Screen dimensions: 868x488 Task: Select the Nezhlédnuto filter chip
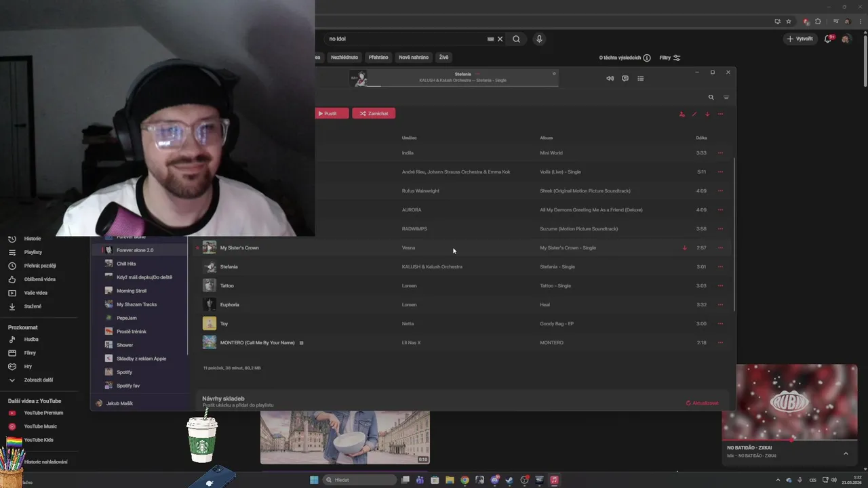click(344, 58)
